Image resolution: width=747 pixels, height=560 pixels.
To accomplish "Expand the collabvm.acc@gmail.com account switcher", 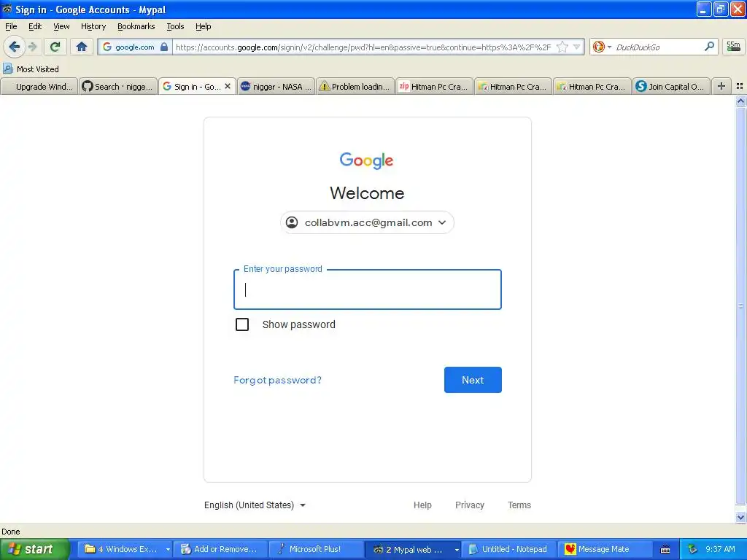I will (x=367, y=222).
